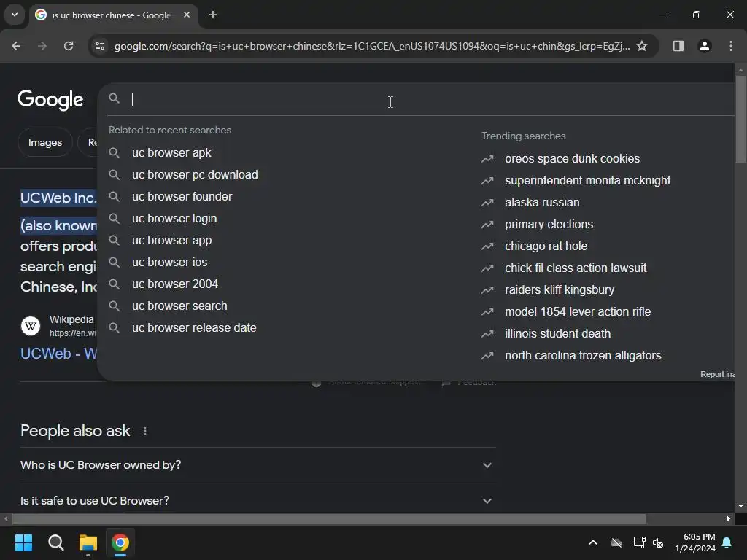Image resolution: width=747 pixels, height=560 pixels.
Task: Open the muted volume tray icon
Action: (x=658, y=542)
